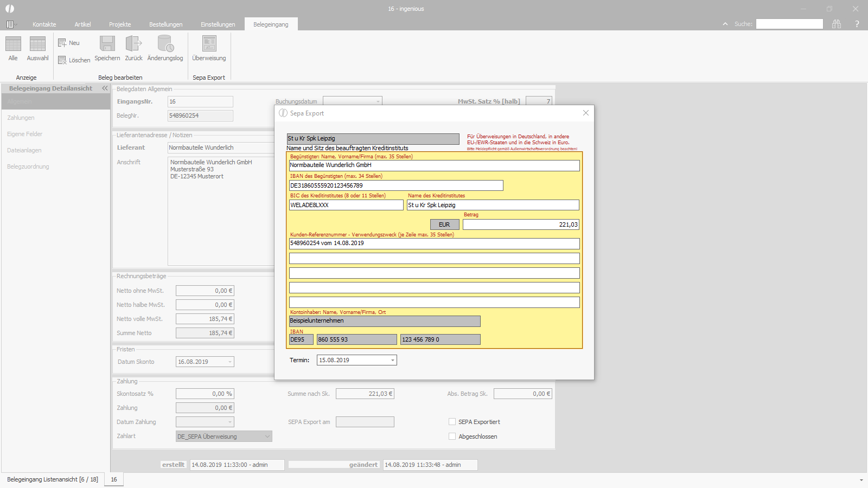Image resolution: width=868 pixels, height=488 pixels.
Task: Select Zahlungen in the detail sidebar
Action: (56, 118)
